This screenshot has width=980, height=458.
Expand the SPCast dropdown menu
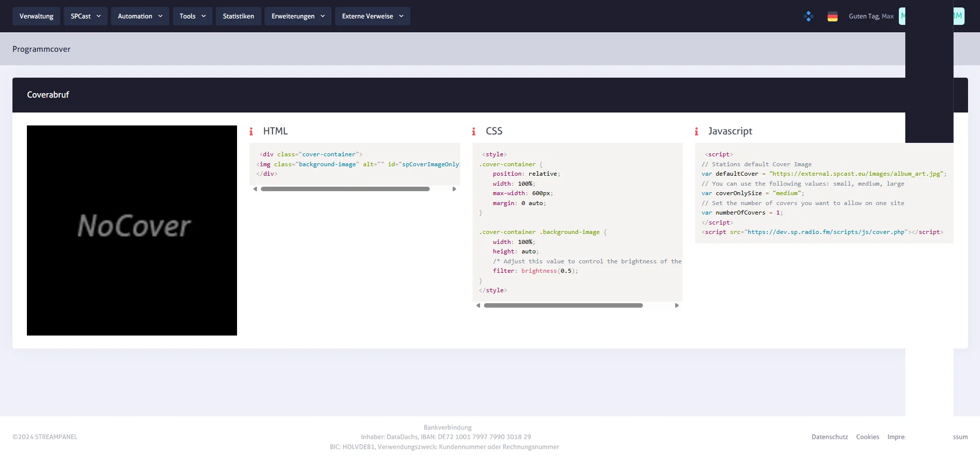(x=85, y=16)
